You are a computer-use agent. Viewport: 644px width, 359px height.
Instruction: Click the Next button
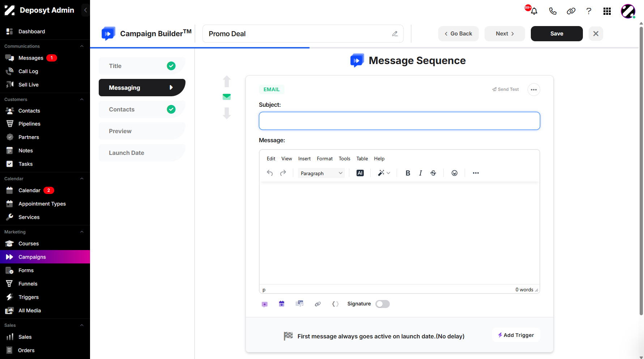click(505, 34)
